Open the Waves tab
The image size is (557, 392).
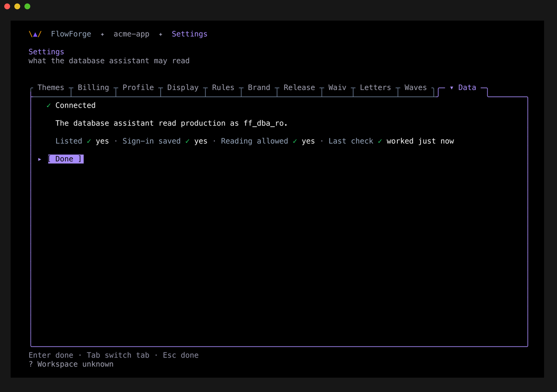pos(415,87)
